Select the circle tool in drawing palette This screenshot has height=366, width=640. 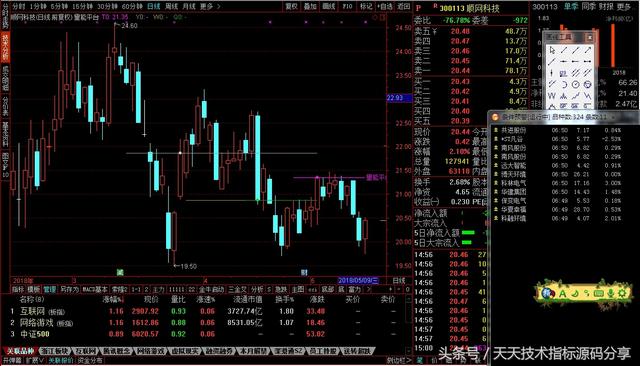point(576,84)
